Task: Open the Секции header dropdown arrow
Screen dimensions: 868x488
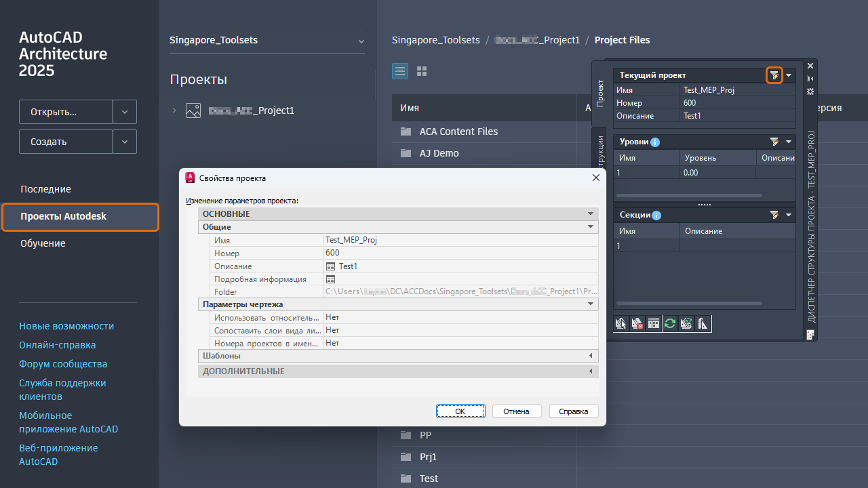Action: [x=789, y=215]
